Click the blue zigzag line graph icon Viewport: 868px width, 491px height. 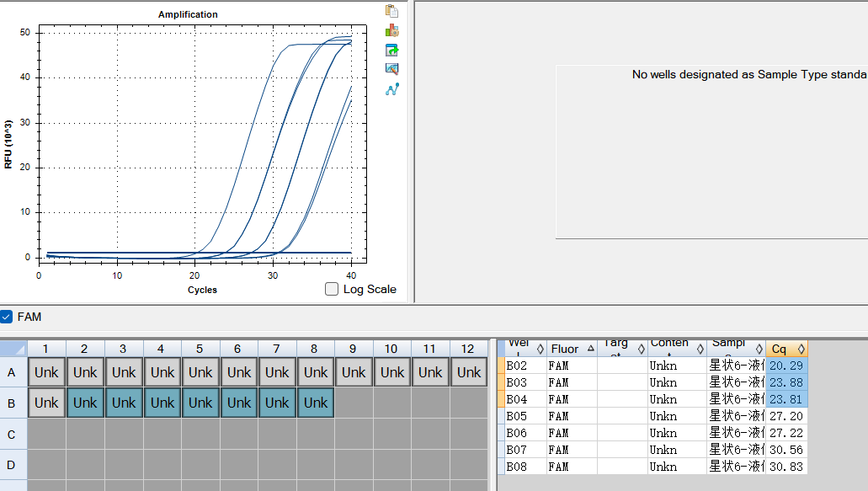click(x=392, y=89)
